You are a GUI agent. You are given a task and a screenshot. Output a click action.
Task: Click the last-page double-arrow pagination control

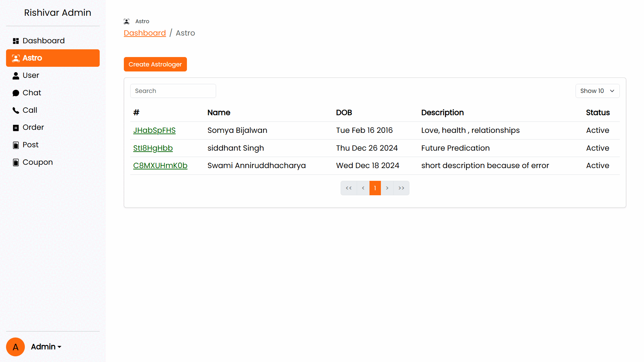tap(401, 188)
